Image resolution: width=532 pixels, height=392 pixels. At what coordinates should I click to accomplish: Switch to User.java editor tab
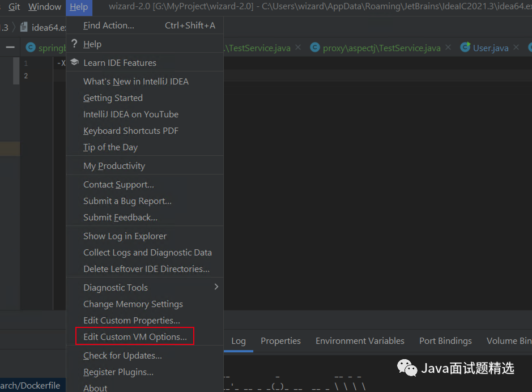tap(491, 48)
